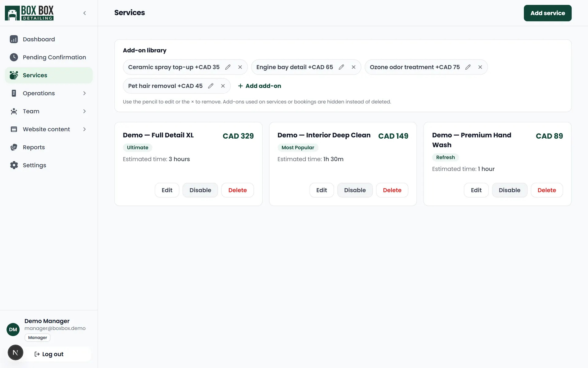Viewport: 588px width, 368px height.
Task: Select the Services menu item
Action: pyautogui.click(x=49, y=75)
